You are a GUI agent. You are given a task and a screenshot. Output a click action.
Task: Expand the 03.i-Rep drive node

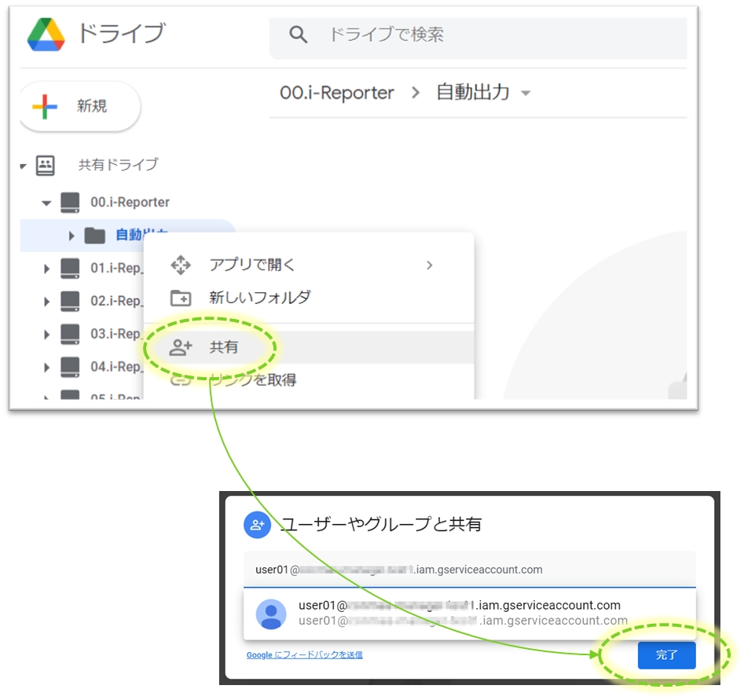coord(46,335)
